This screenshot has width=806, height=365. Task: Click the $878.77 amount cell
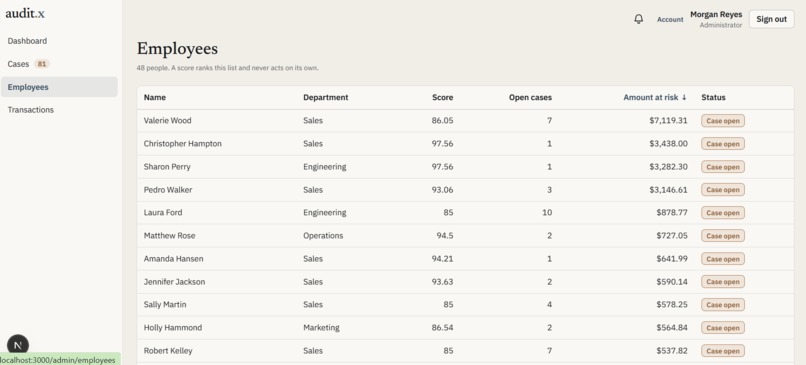(672, 212)
